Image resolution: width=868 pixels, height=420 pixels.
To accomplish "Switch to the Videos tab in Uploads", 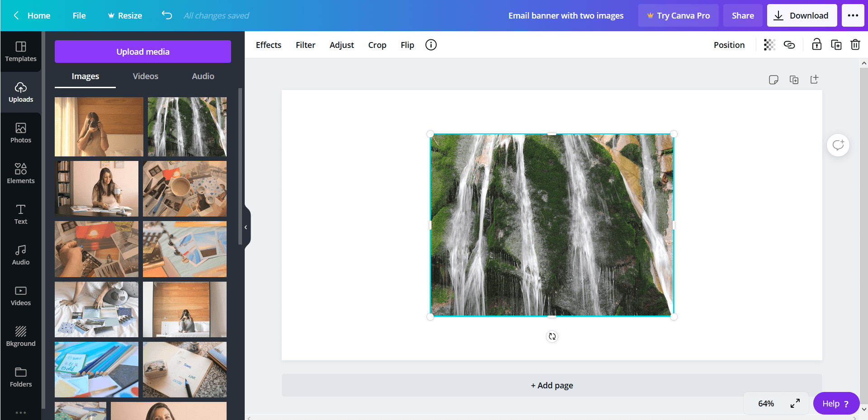I will coord(145,76).
